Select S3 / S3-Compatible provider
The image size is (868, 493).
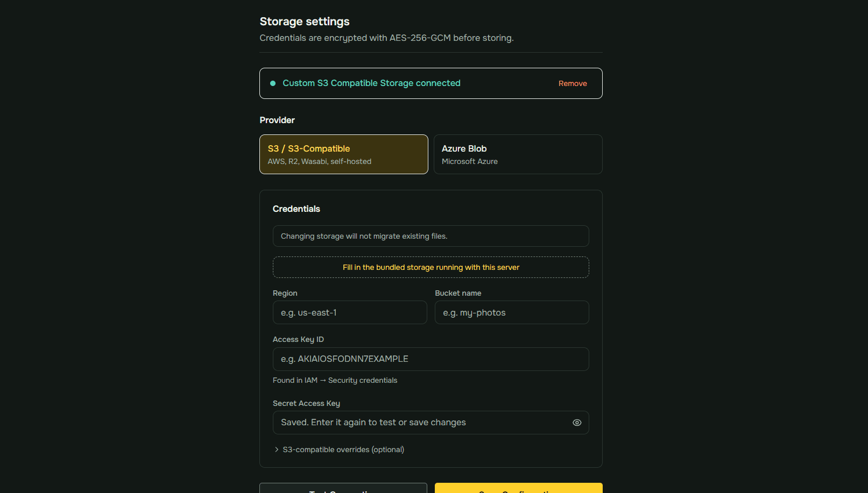pos(344,154)
